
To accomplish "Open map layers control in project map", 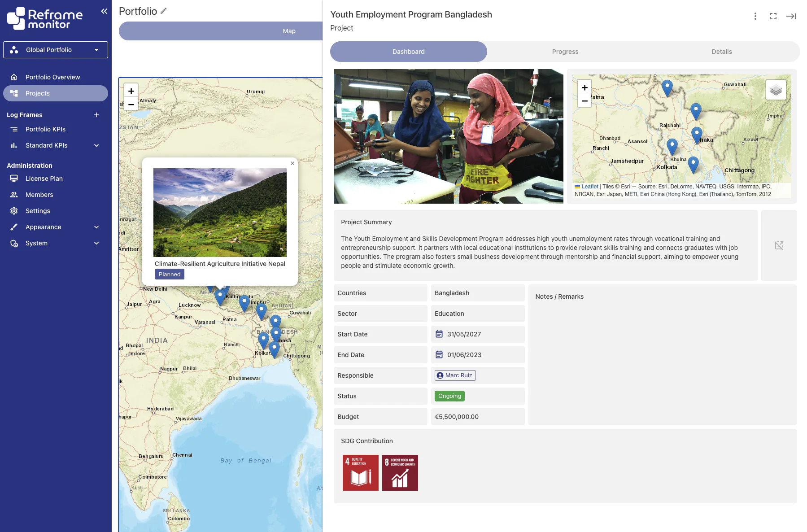I will tap(776, 90).
